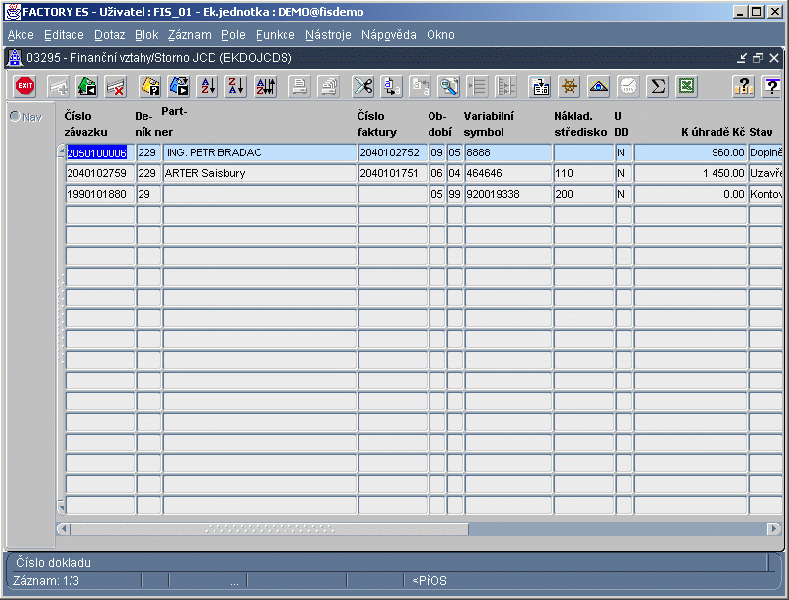Minimize the inner 03295 form window
Viewport: 789px width, 600px height.
click(x=742, y=58)
